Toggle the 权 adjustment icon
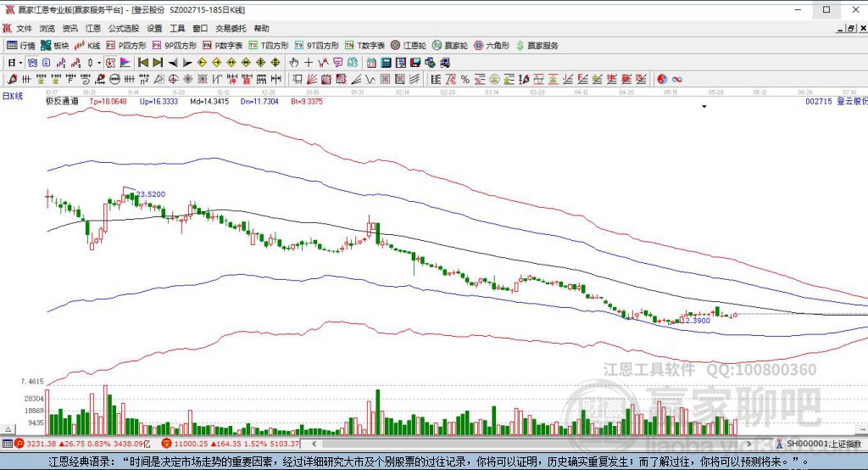The image size is (868, 470). pyautogui.click(x=110, y=63)
